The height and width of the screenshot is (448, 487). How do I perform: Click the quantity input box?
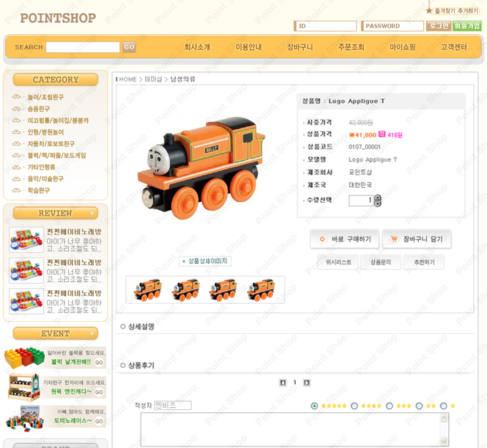[x=361, y=201]
